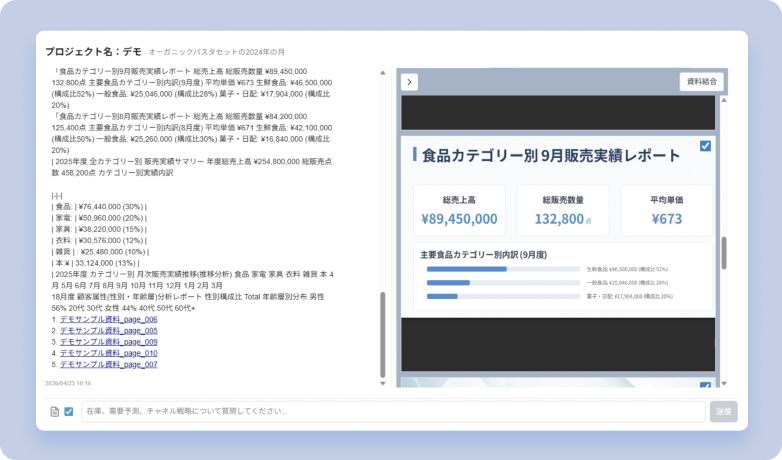The height and width of the screenshot is (460, 782).
Task: Collapse the preview panel with the chevron button
Action: point(409,82)
